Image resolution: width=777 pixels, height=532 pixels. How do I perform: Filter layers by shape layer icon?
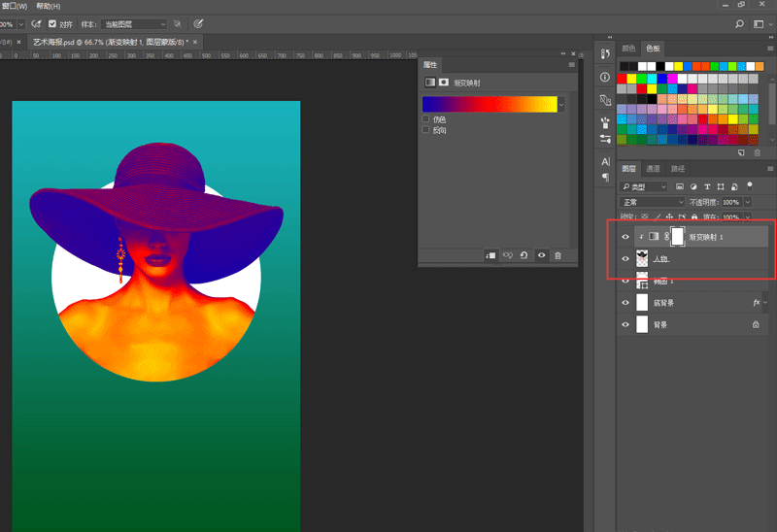pyautogui.click(x=721, y=186)
